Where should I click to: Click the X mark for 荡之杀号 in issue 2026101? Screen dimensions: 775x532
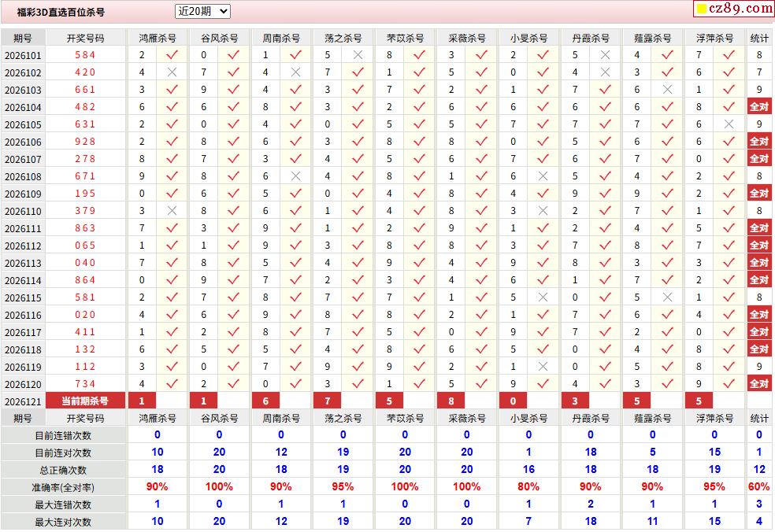[358, 55]
